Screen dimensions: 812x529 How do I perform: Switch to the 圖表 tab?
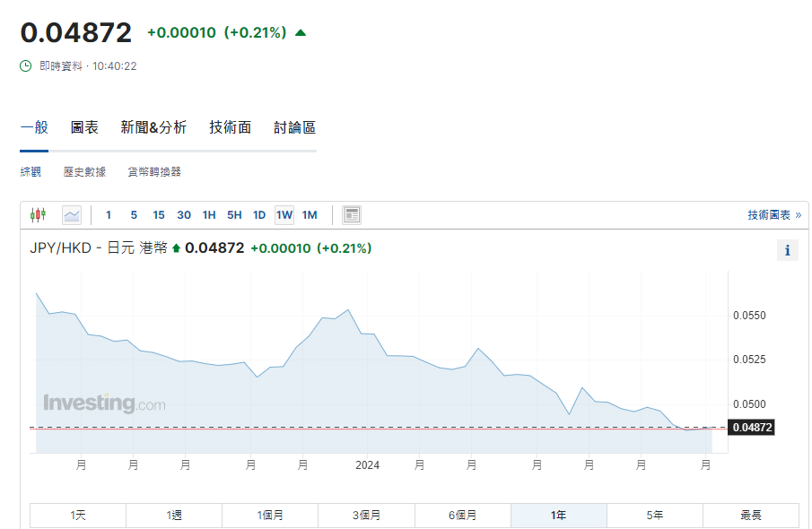83,127
